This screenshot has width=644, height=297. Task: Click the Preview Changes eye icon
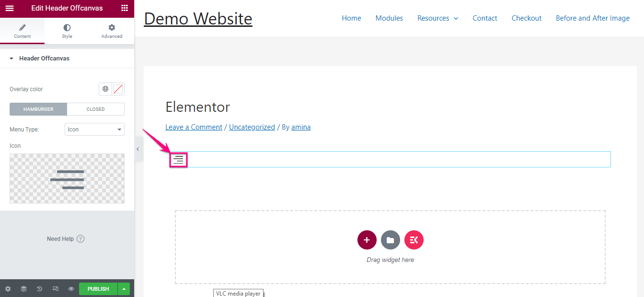71,289
